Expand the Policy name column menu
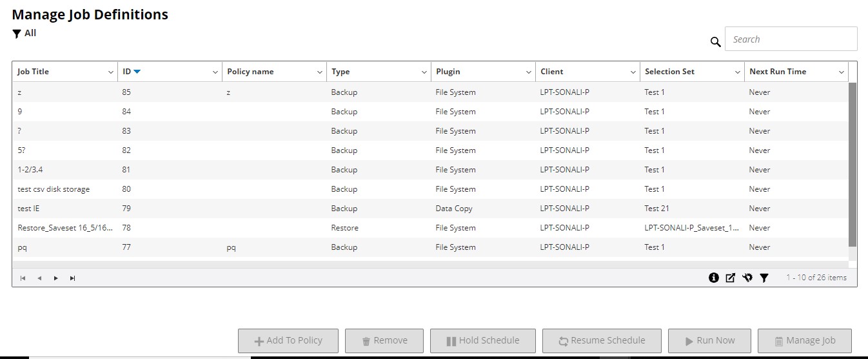The image size is (868, 359). tap(320, 72)
